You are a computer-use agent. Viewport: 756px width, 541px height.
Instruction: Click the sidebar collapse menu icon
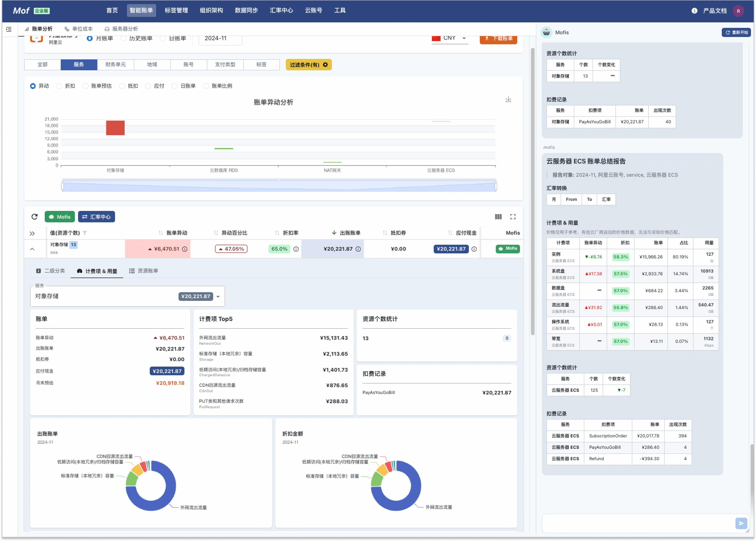(9, 29)
